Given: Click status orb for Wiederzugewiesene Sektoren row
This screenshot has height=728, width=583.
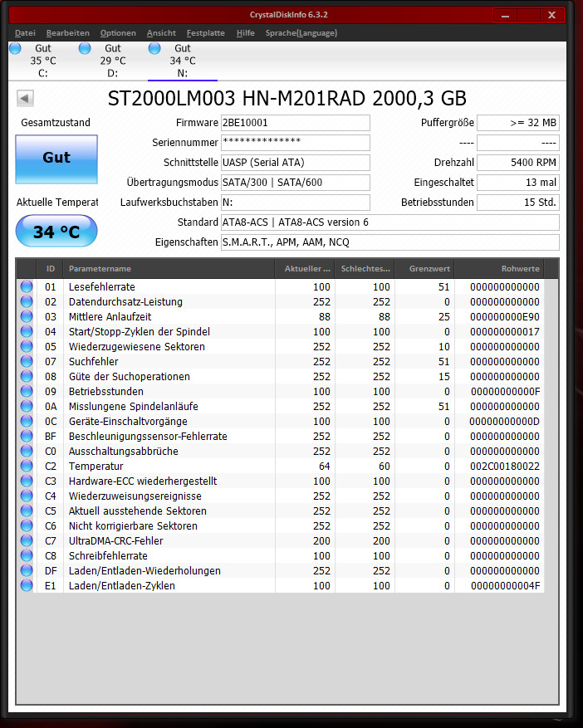Looking at the screenshot, I should coord(27,346).
